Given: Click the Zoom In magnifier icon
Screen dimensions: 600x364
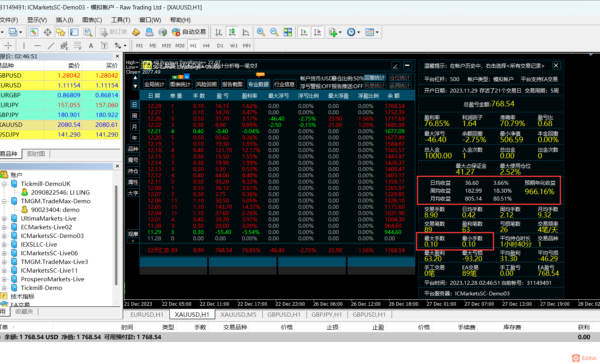Looking at the screenshot, I should coord(260,32).
